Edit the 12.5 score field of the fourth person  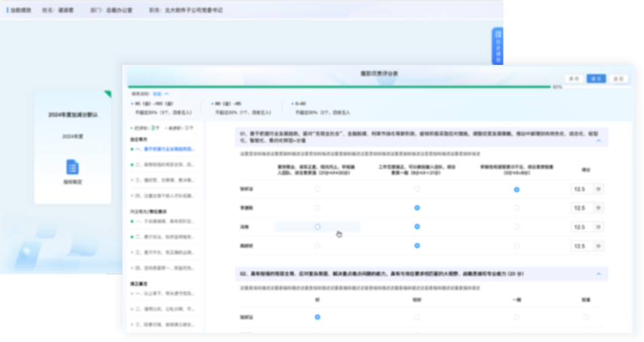click(583, 246)
